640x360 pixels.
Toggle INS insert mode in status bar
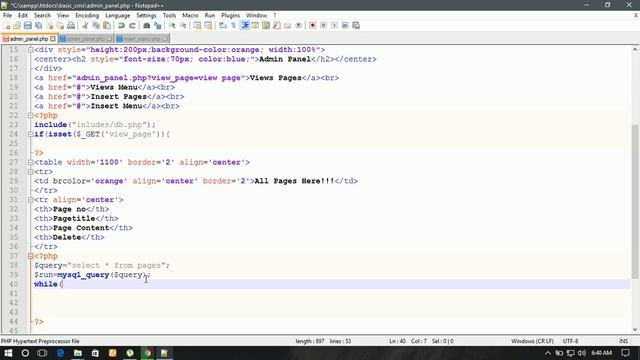[x=623, y=341]
